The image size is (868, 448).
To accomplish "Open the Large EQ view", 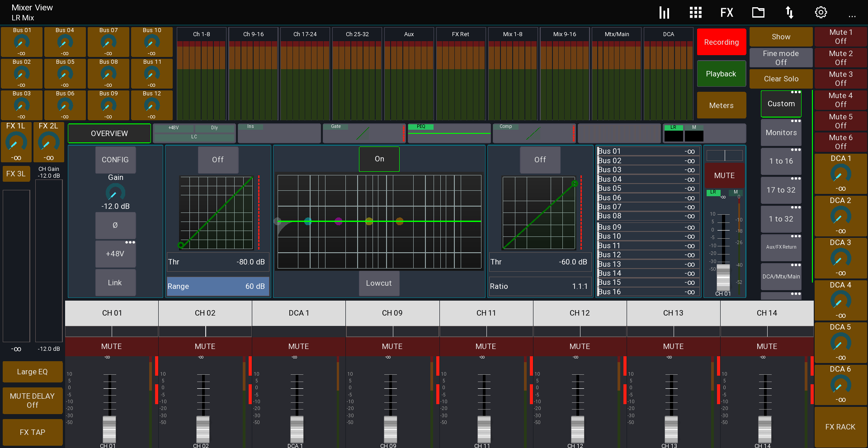I will 32,372.
